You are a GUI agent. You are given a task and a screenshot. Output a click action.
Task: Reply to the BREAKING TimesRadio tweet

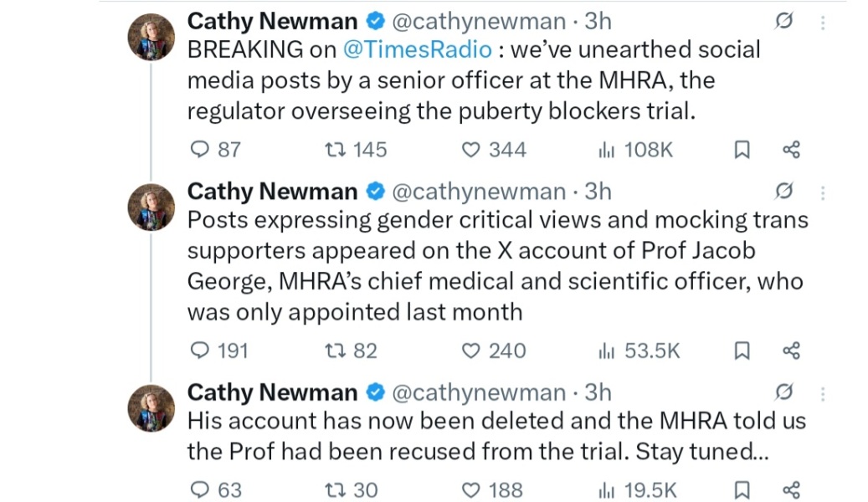coord(202,148)
